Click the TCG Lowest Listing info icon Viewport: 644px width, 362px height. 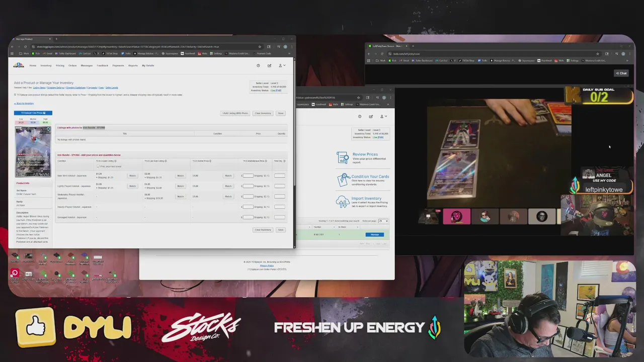[x=115, y=161]
